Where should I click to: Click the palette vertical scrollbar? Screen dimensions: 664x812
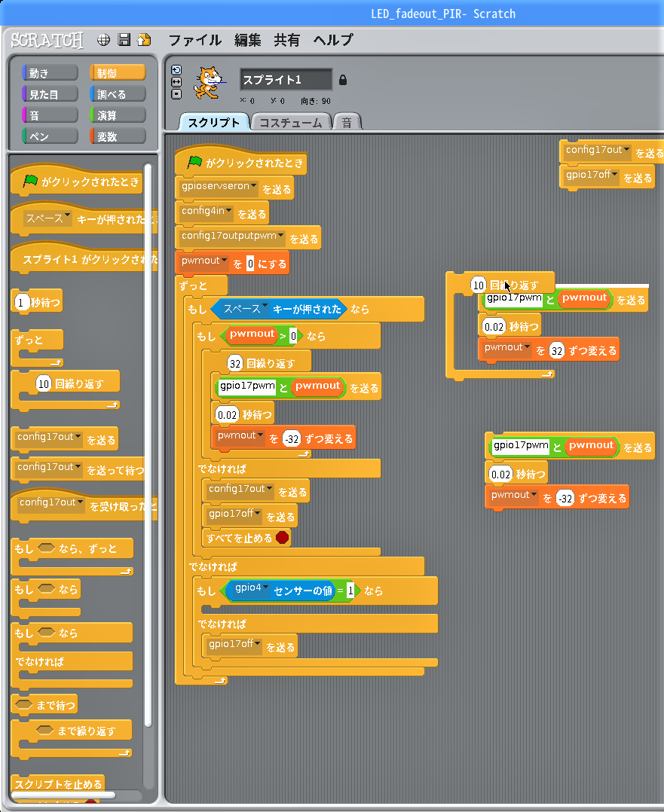click(x=148, y=445)
